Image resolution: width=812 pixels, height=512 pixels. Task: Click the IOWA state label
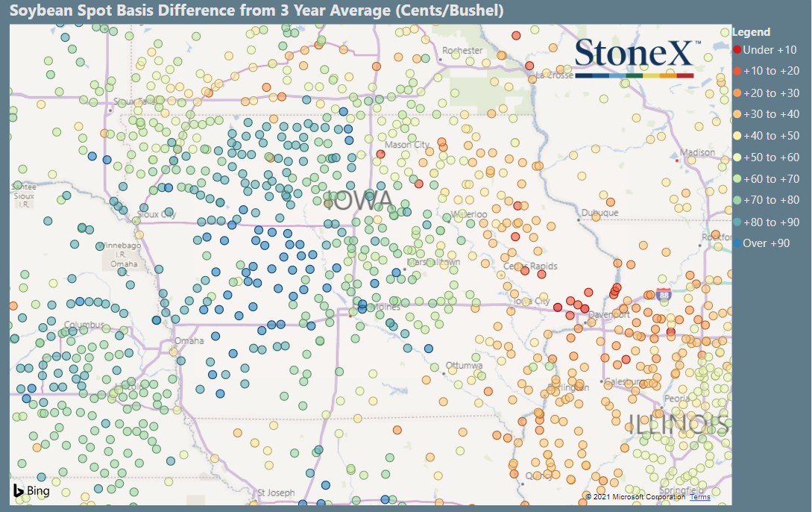pos(359,201)
